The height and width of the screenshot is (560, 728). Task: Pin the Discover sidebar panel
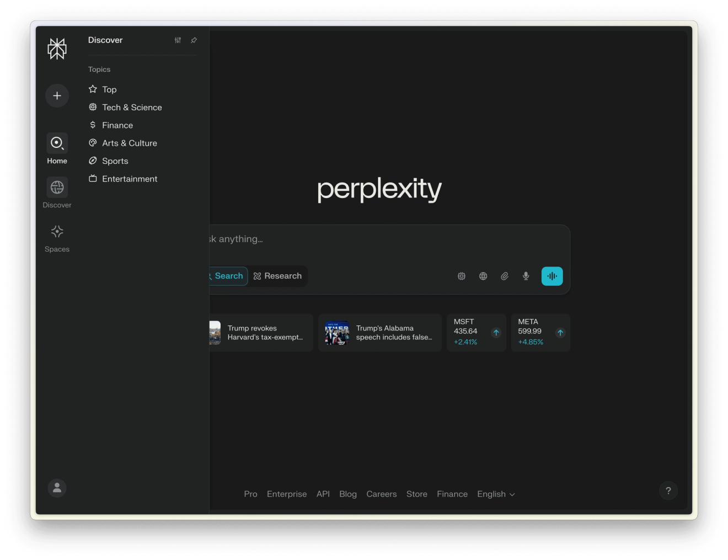tap(194, 40)
